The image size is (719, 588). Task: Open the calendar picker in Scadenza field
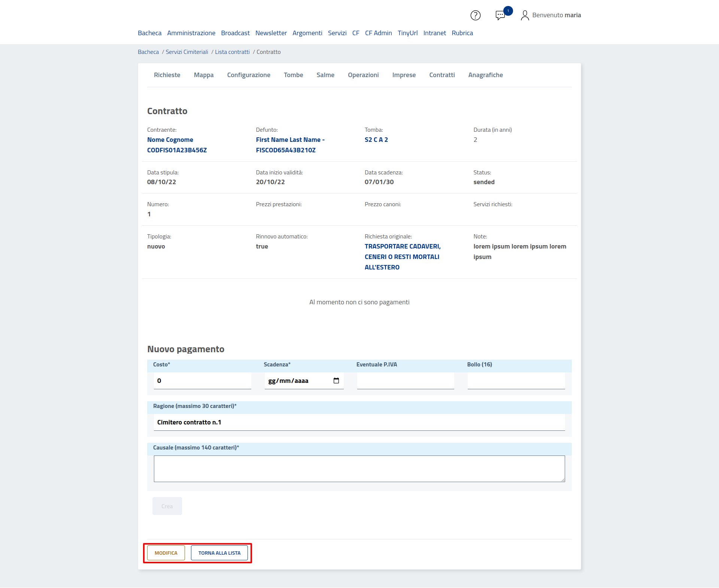(x=336, y=381)
